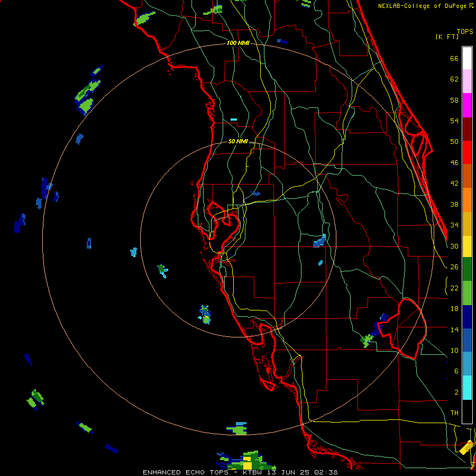476x476 pixels.
Task: Click the 26 legend value
Action: click(454, 267)
